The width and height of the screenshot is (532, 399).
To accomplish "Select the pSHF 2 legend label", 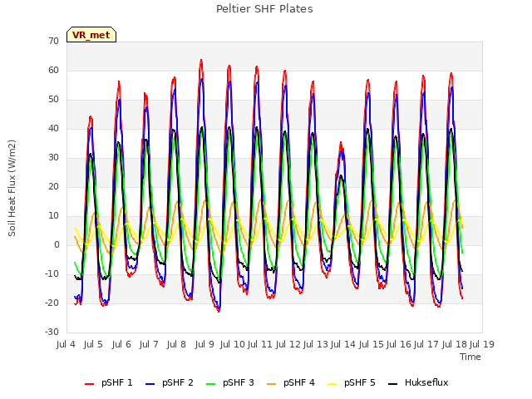I will [178, 382].
